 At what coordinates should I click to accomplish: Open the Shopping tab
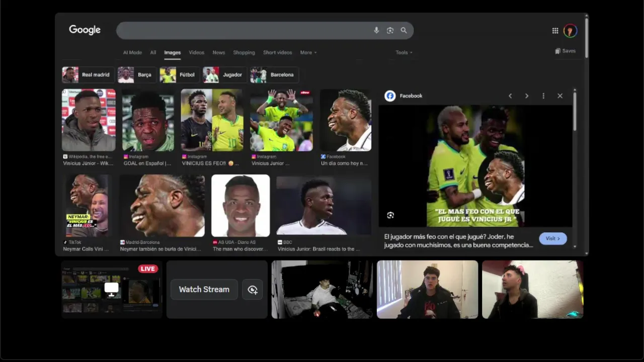pyautogui.click(x=244, y=52)
